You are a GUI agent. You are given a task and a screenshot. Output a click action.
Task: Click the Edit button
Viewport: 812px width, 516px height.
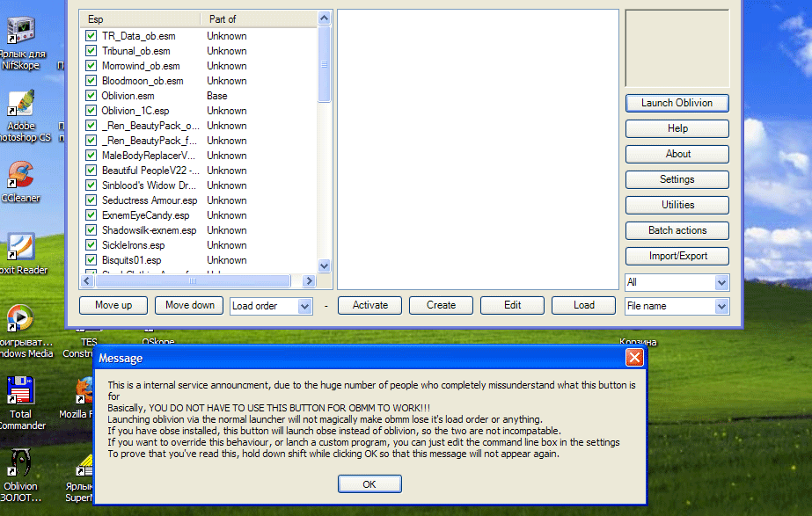pos(512,305)
